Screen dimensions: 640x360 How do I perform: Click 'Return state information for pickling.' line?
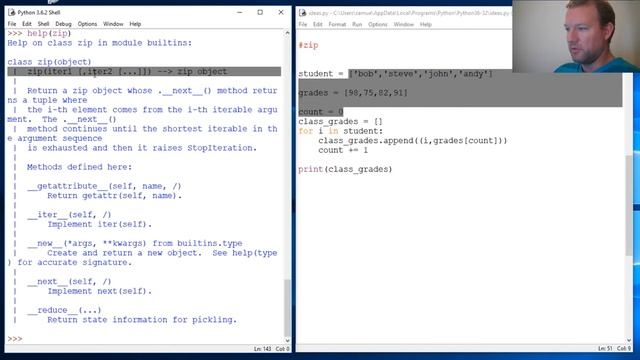(142, 320)
